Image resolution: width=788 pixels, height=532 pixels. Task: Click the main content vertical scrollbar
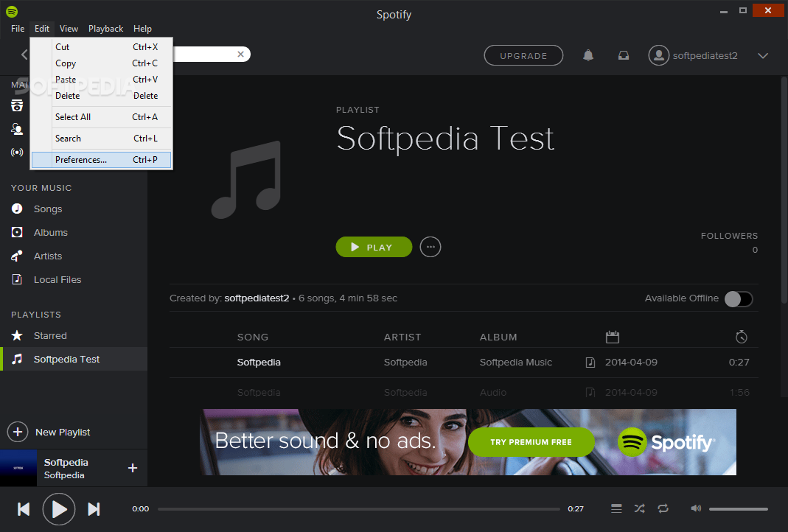point(784,190)
